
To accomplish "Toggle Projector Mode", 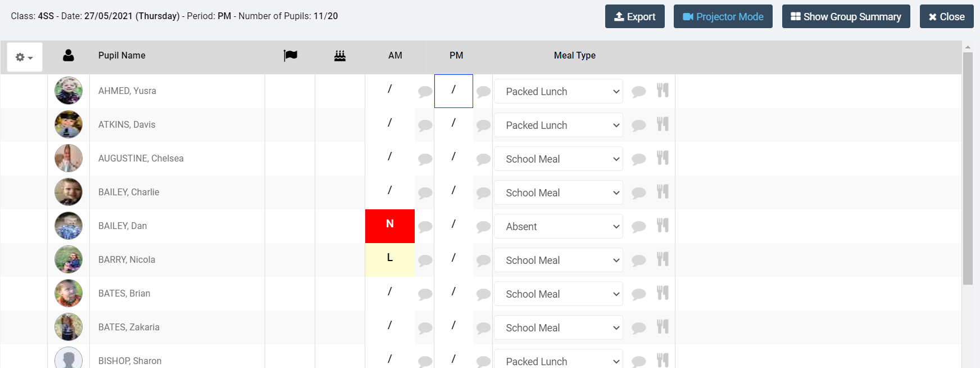I will tap(723, 17).
